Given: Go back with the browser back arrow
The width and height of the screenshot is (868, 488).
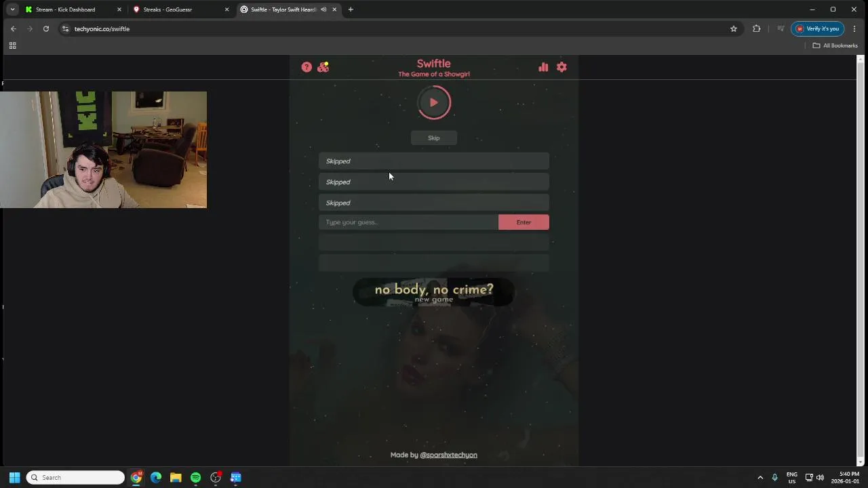Looking at the screenshot, I should [x=14, y=28].
